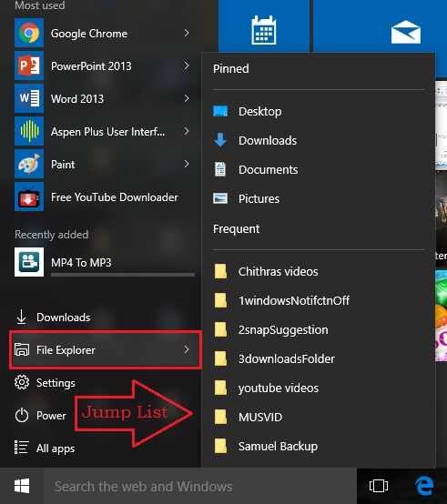Click the pinned Desktop icon
The width and height of the screenshot is (447, 504).
[220, 111]
